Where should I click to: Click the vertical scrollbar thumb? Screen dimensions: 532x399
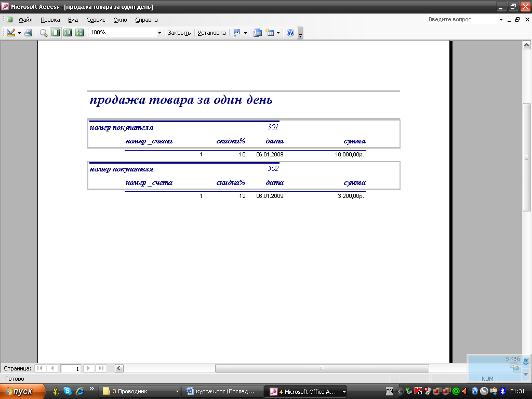(527, 157)
